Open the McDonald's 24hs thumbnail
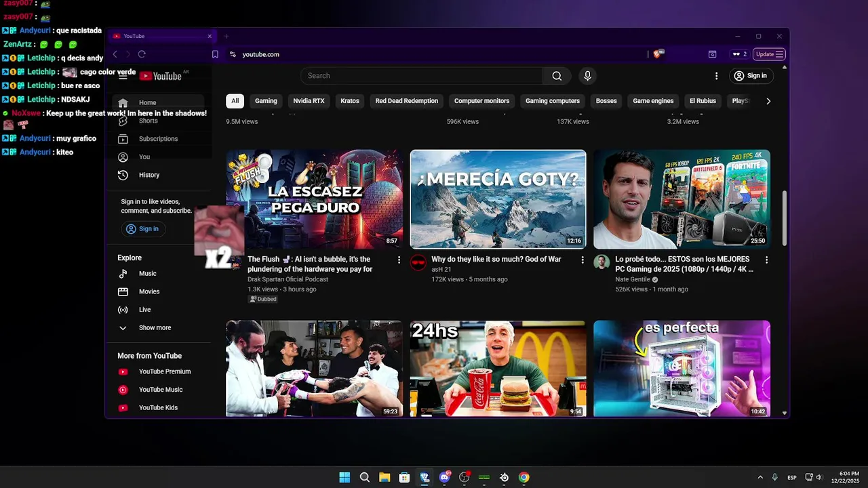Image resolution: width=868 pixels, height=488 pixels. point(498,369)
